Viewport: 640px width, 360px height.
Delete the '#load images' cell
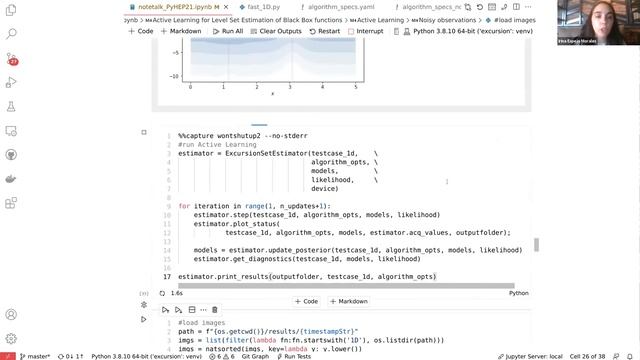click(215, 310)
